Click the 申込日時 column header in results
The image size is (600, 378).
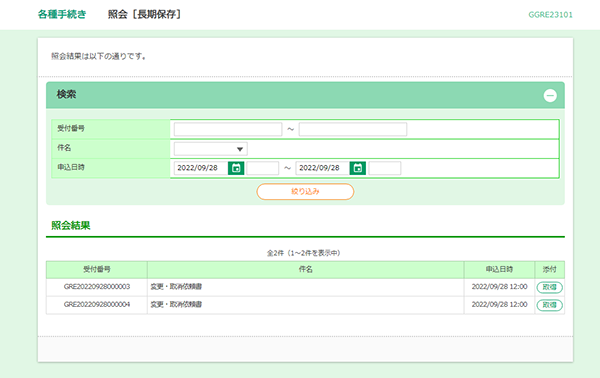pyautogui.click(x=499, y=269)
